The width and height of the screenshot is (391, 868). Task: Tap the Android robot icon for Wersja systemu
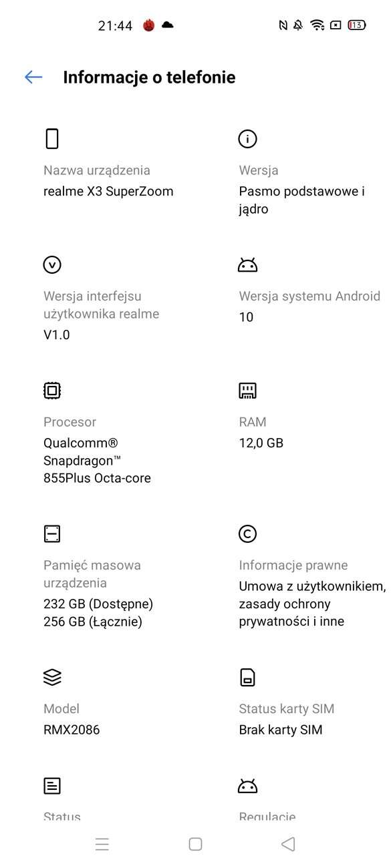(247, 264)
